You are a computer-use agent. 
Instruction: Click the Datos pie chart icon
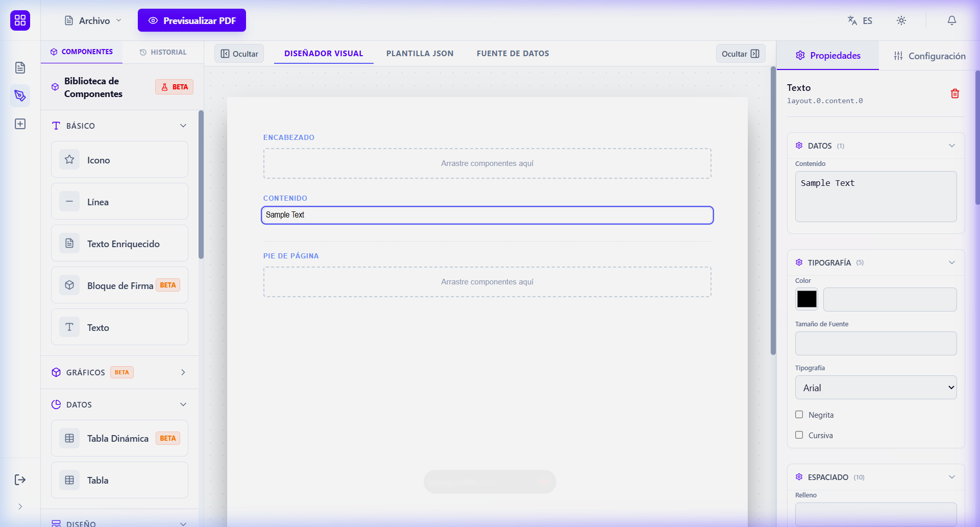pyautogui.click(x=56, y=404)
